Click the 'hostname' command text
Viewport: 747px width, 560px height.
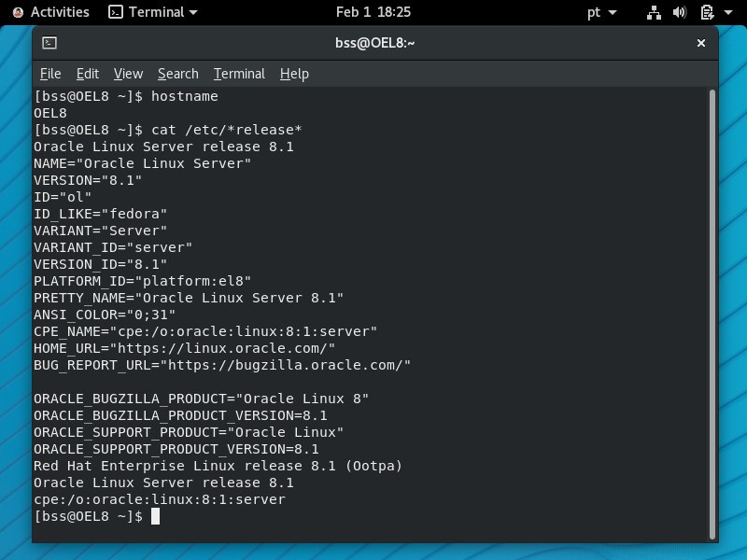click(x=185, y=96)
